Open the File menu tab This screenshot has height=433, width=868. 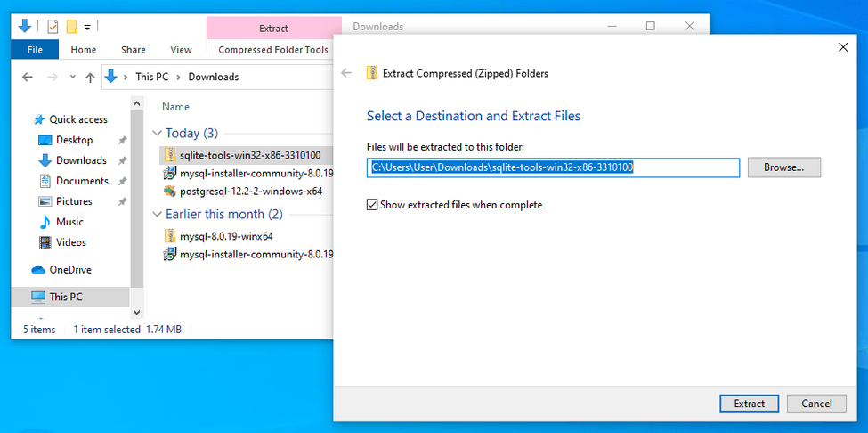[35, 50]
